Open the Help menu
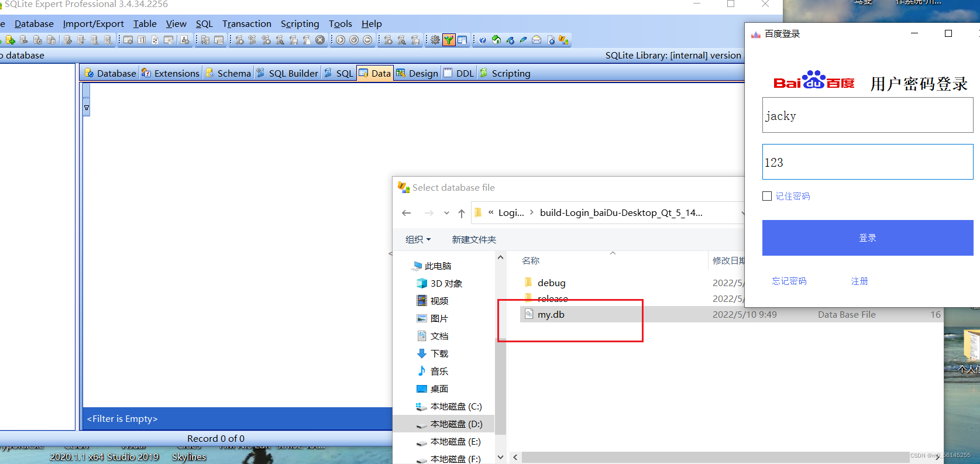 [372, 23]
